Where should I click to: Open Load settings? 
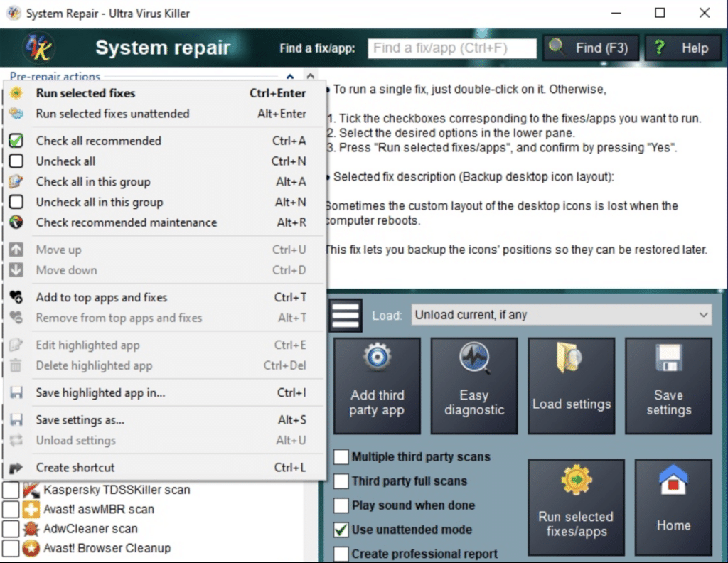point(572,385)
